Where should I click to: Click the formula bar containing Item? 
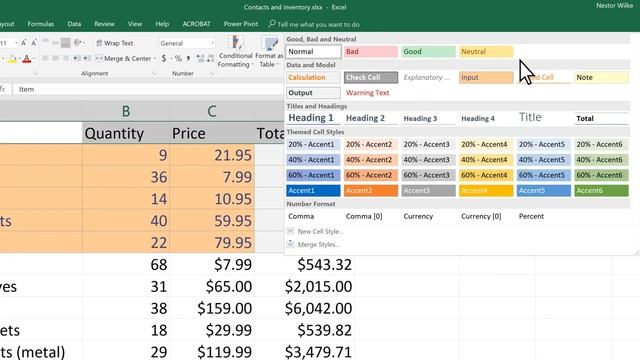coord(149,89)
